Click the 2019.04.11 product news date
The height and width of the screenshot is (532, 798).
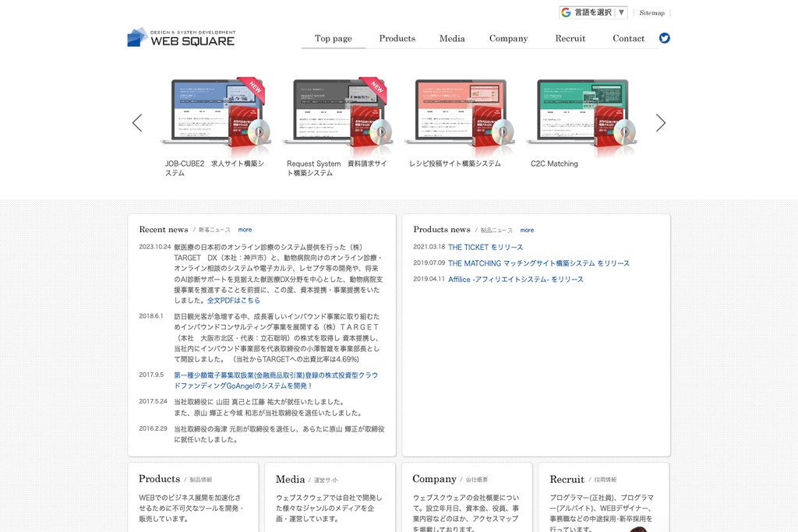429,279
